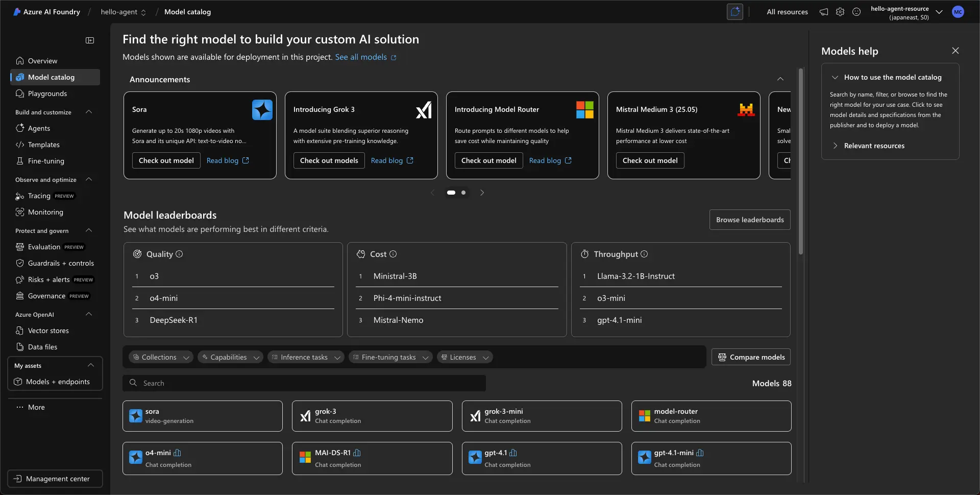The height and width of the screenshot is (495, 980).
Task: Go to next announcements page arrow
Action: [482, 193]
